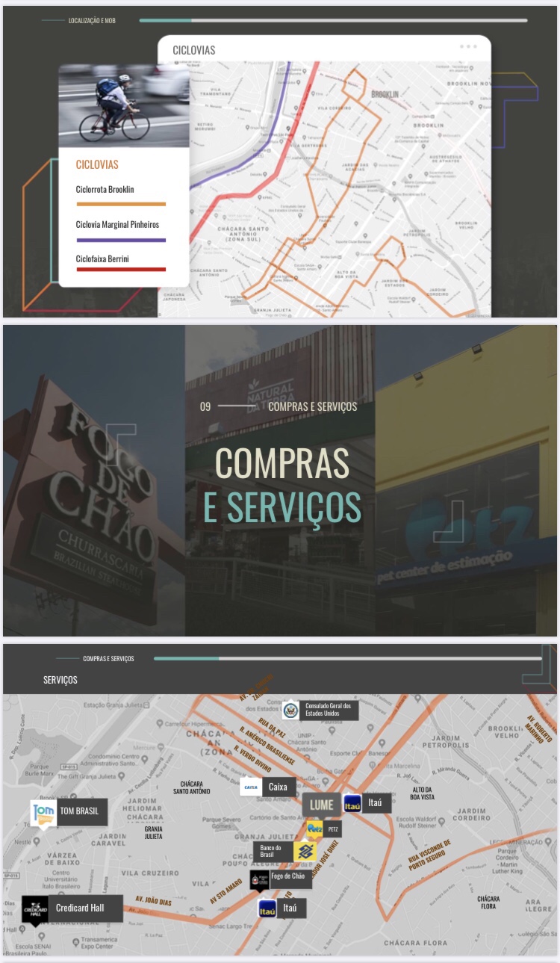This screenshot has height=963, width=560.
Task: Click the Fogo de Chão logo icon
Action: click(x=259, y=879)
